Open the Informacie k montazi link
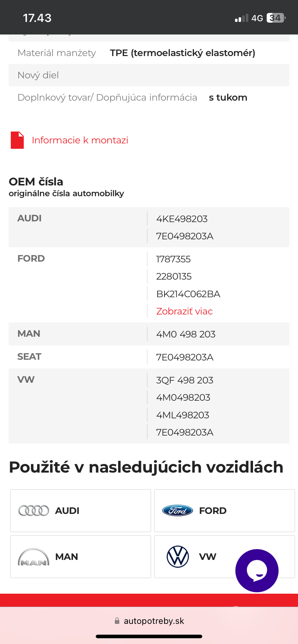 pos(80,140)
